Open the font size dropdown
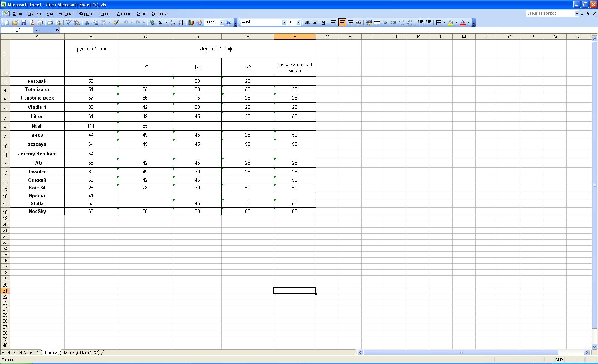Screen dimensions: 598x364 (x=298, y=22)
